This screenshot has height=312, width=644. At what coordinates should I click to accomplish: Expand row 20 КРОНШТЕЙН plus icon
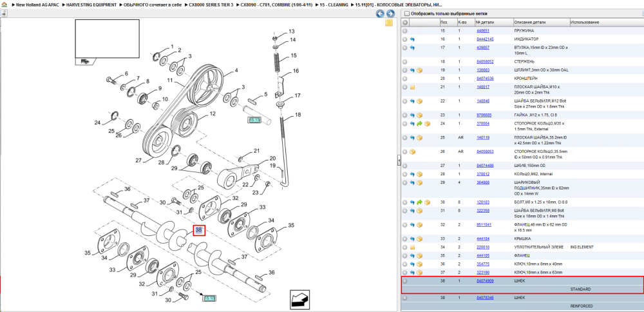click(x=405, y=79)
